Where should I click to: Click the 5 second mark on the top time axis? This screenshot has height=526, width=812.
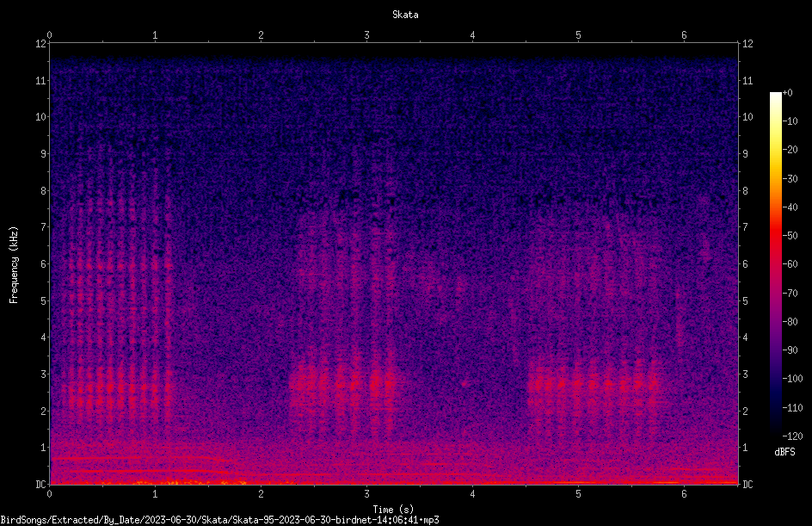578,35
